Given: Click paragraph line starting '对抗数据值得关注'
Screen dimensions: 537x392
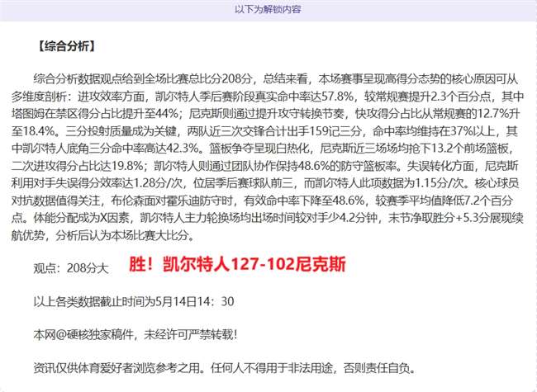Looking at the screenshot, I should (262, 200).
